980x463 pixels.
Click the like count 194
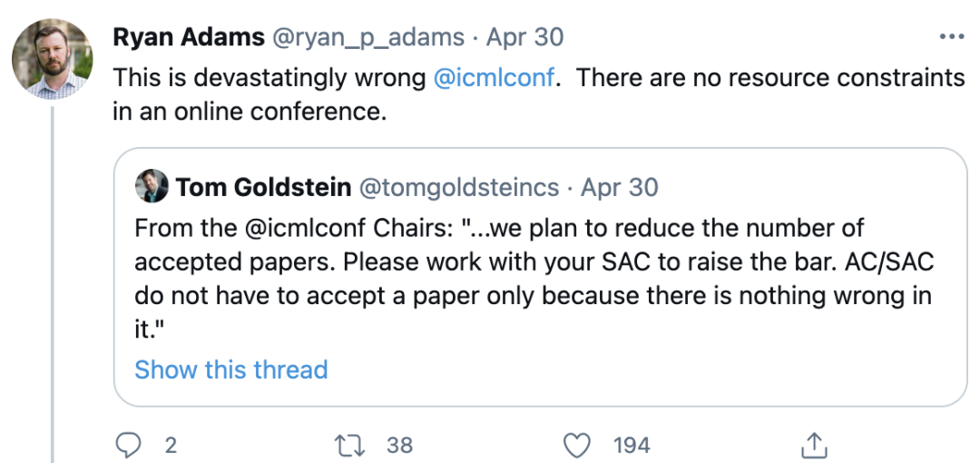pos(632,444)
